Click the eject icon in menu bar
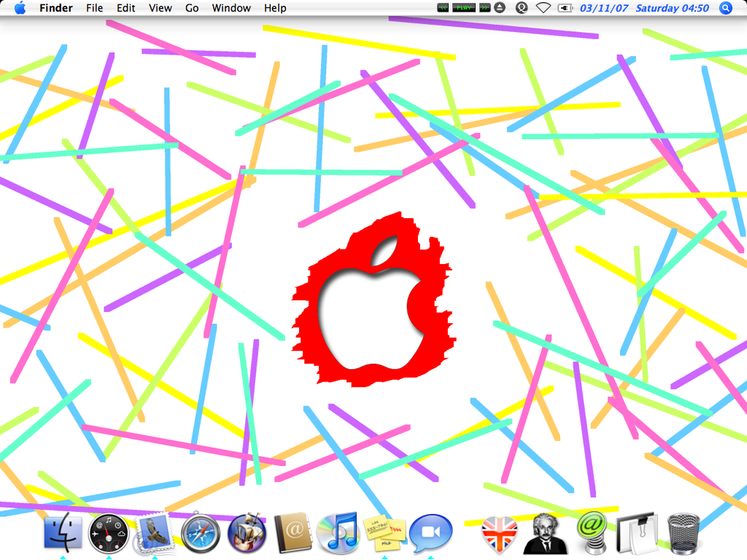 click(499, 7)
